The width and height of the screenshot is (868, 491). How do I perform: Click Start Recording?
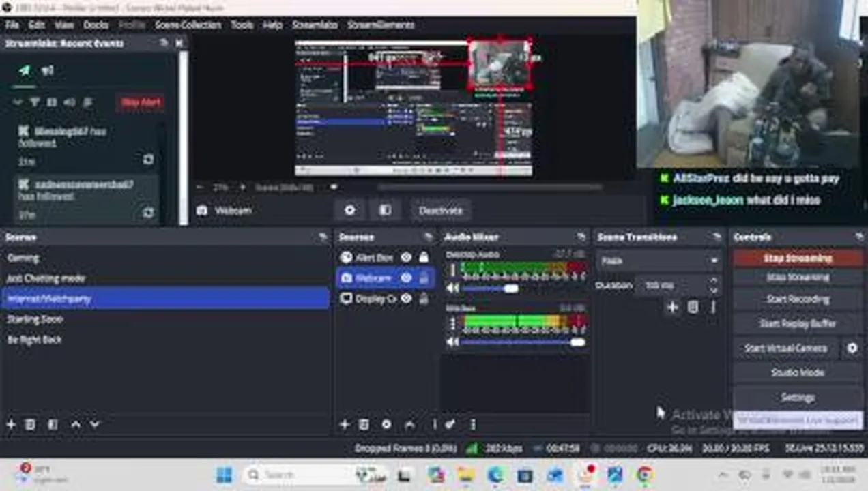(798, 299)
